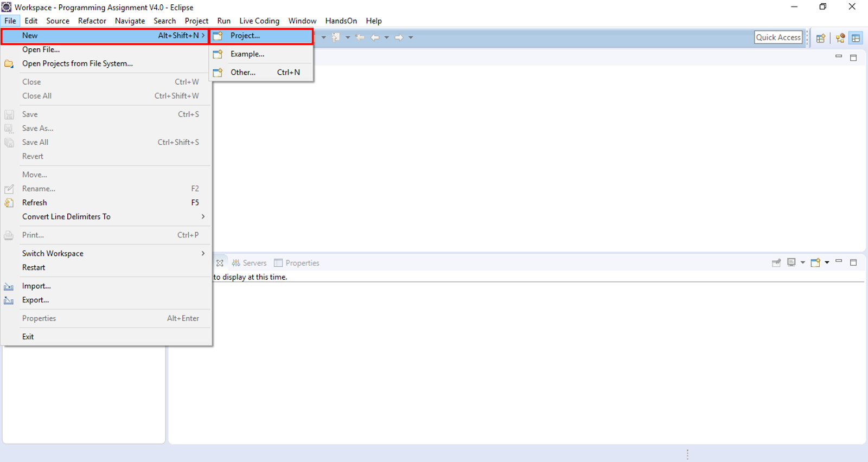Maximize the bottom console panel
This screenshot has height=462, width=868.
click(x=853, y=262)
